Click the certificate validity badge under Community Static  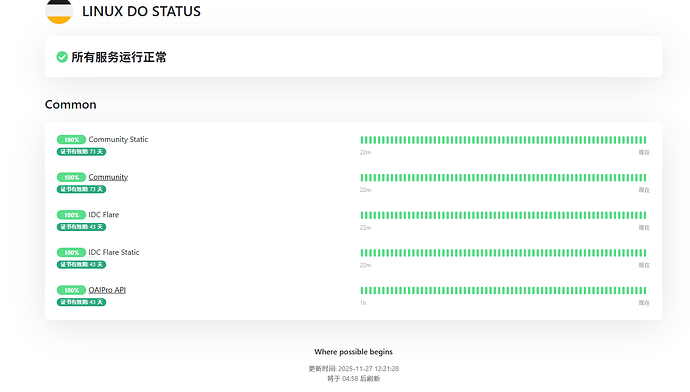pyautogui.click(x=81, y=152)
